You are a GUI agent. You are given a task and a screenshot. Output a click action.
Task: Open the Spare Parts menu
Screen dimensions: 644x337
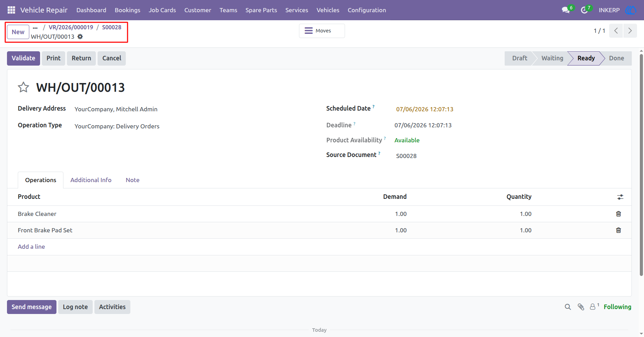point(261,10)
